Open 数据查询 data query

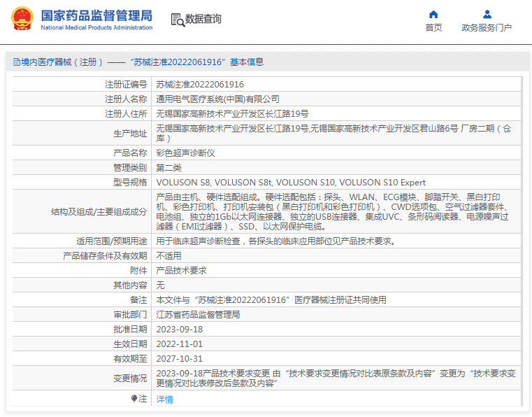tap(203, 19)
